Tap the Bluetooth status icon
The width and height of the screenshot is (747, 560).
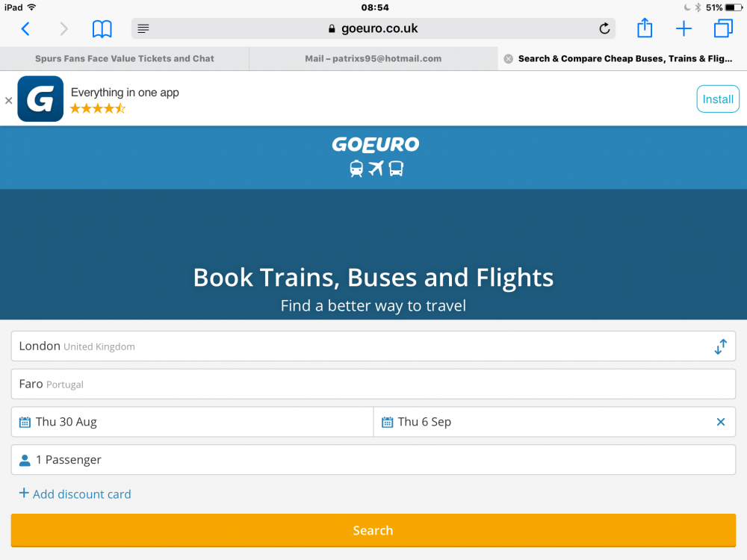coord(698,7)
